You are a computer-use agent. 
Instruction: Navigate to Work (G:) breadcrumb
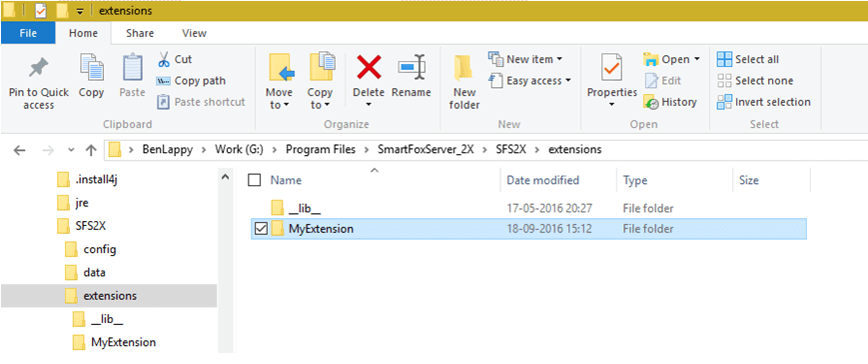pos(238,150)
